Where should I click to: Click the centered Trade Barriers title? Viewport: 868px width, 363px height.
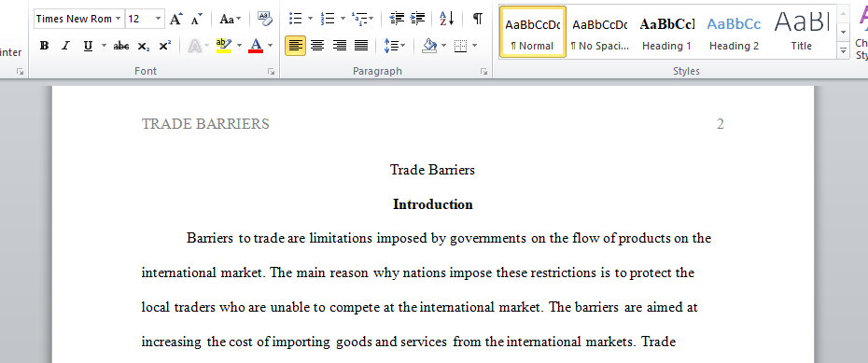(432, 170)
